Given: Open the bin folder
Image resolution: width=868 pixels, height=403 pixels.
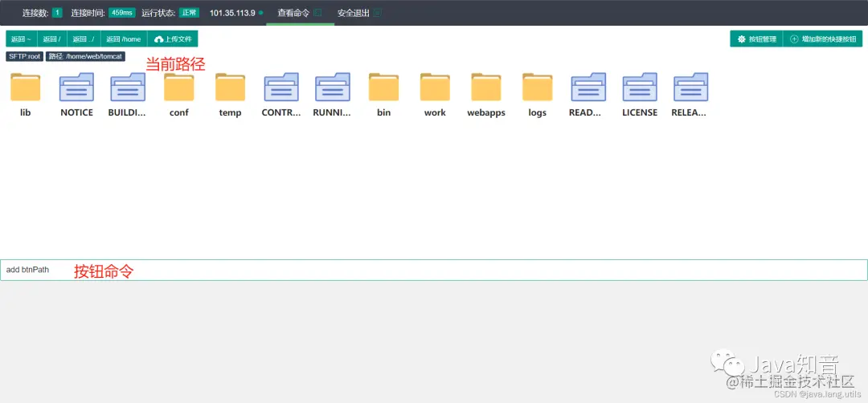Looking at the screenshot, I should [x=383, y=88].
